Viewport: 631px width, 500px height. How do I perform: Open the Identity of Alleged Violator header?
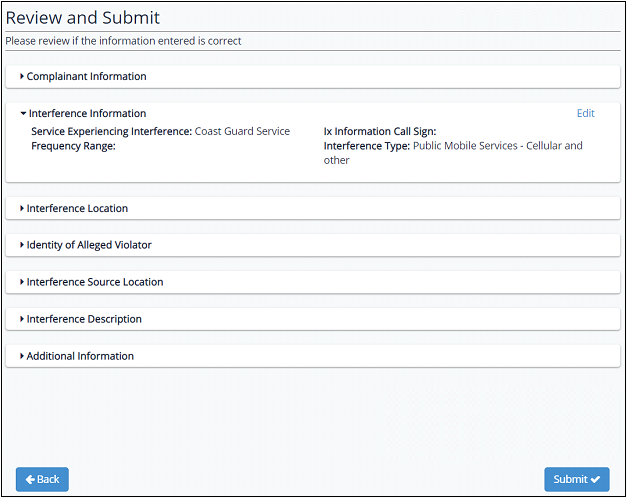click(89, 245)
